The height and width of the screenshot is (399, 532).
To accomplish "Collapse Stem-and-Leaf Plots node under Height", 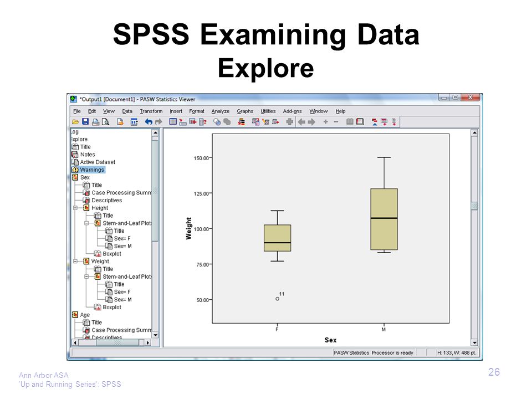I will (86, 223).
